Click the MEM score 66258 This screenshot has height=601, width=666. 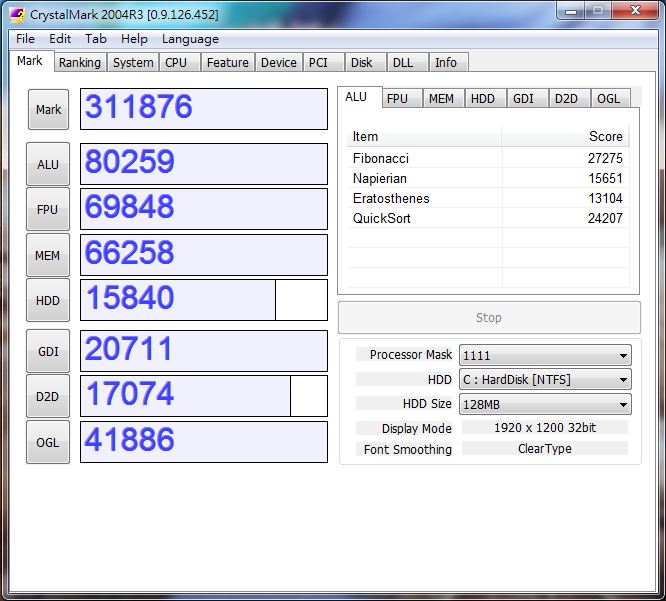point(204,255)
